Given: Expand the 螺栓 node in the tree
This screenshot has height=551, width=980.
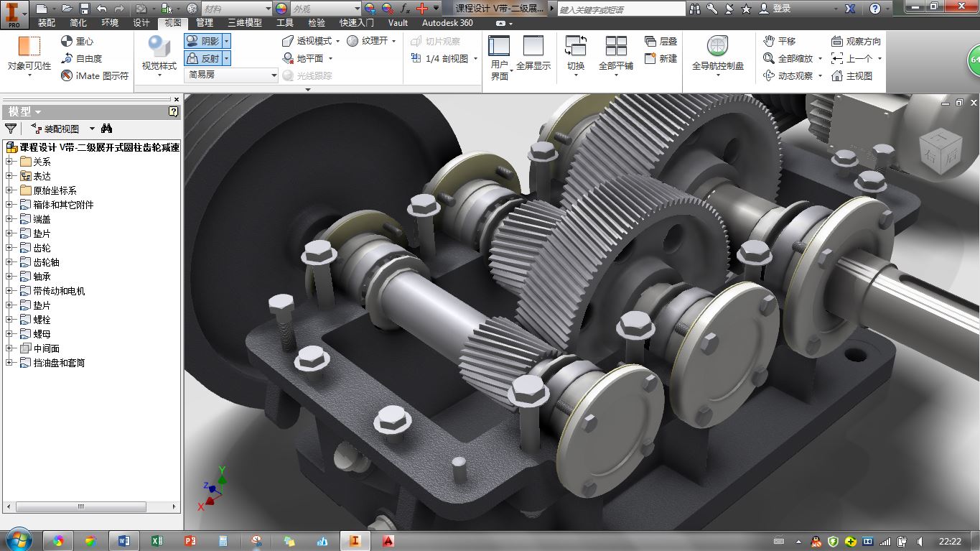Looking at the screenshot, I should coord(10,320).
